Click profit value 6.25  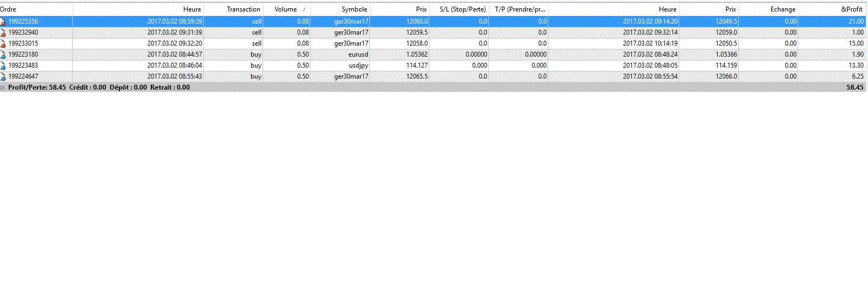click(x=858, y=76)
